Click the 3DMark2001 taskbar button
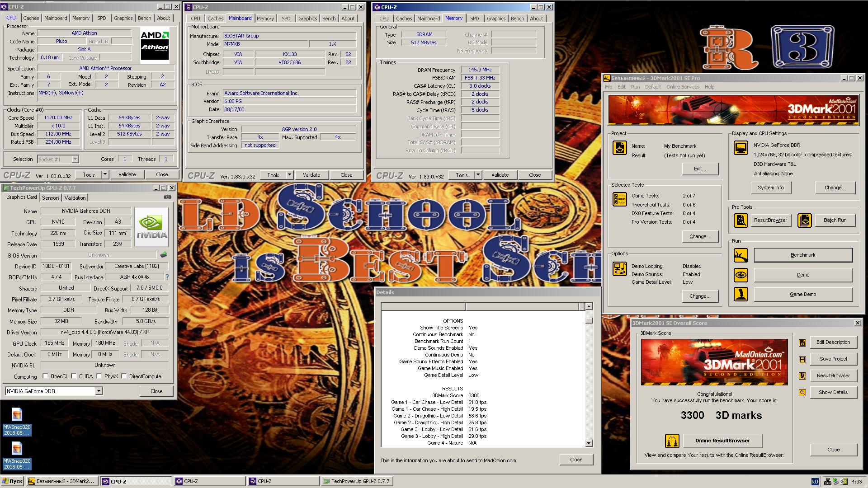The image size is (868, 488). [x=61, y=481]
